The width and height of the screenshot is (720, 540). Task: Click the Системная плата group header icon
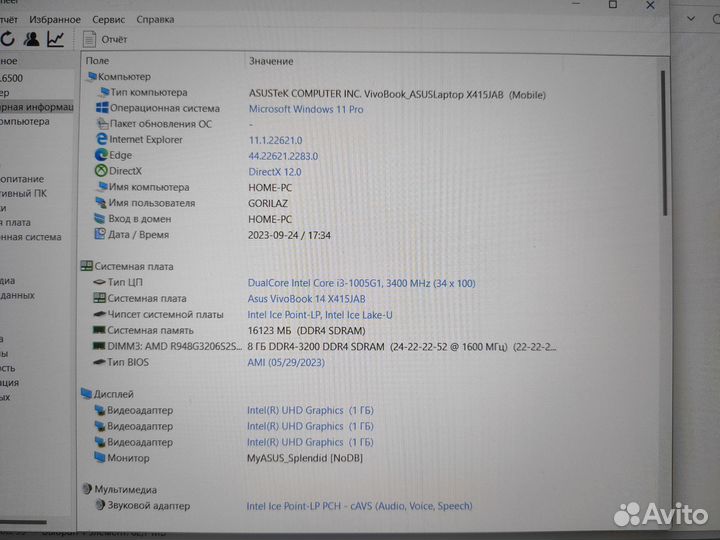pos(86,266)
